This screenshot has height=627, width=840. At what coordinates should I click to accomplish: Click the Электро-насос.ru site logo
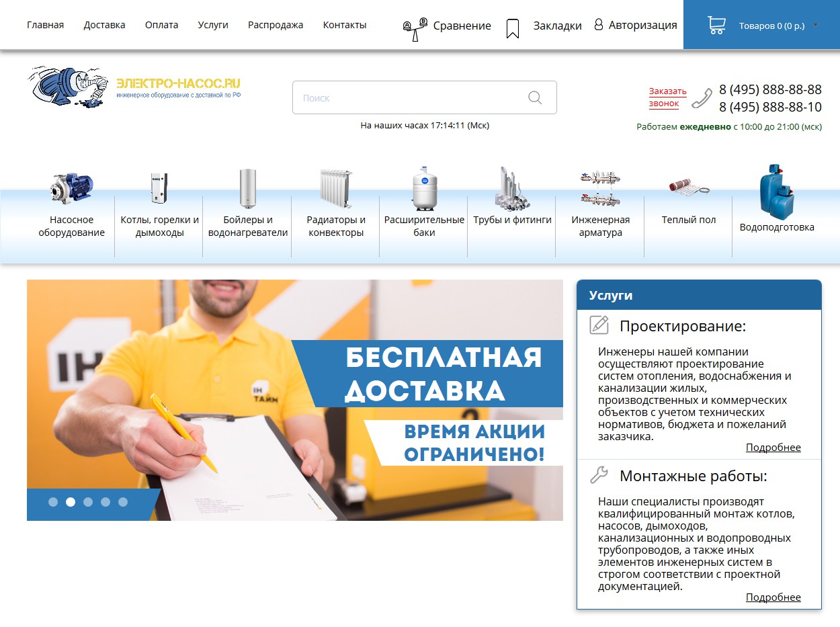click(x=134, y=87)
